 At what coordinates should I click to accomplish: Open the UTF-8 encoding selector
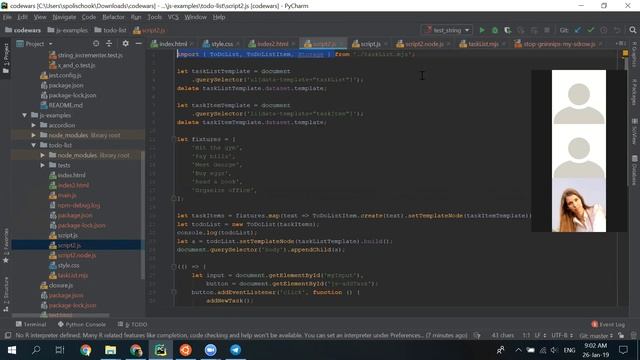click(562, 336)
